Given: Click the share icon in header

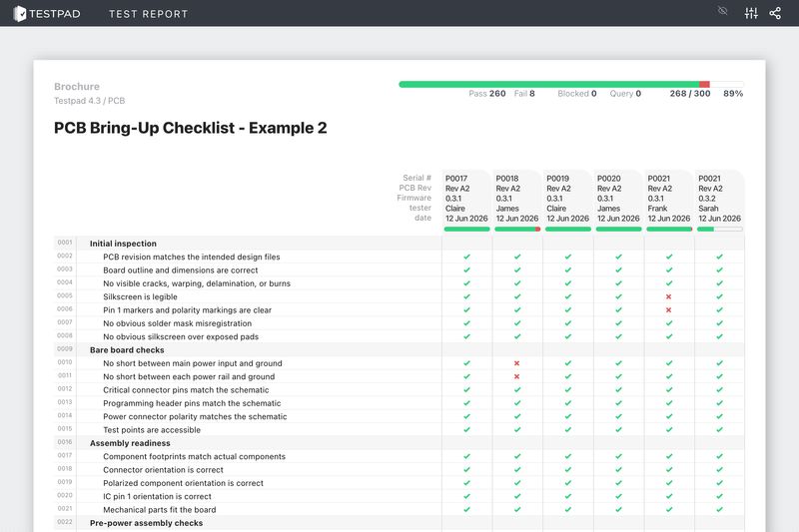Looking at the screenshot, I should coord(775,13).
